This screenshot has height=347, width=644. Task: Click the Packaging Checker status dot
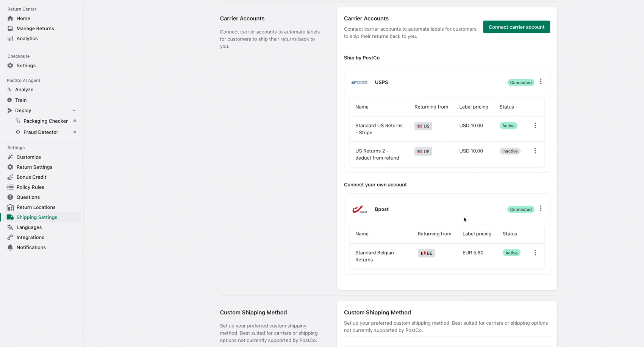click(x=75, y=121)
